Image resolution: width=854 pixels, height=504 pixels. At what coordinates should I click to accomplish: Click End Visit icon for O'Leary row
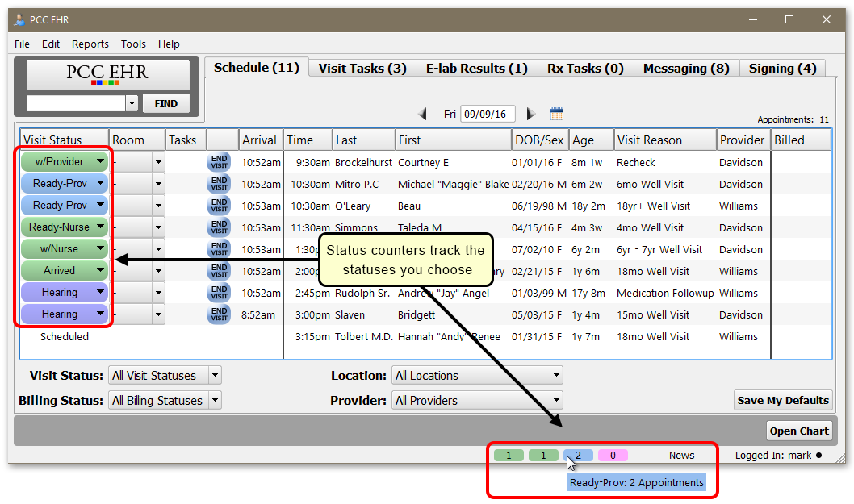(x=219, y=206)
